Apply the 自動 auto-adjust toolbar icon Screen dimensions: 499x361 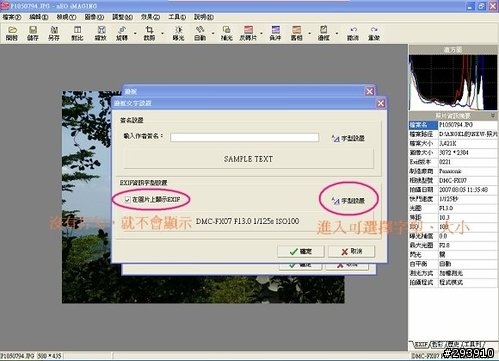(200, 33)
